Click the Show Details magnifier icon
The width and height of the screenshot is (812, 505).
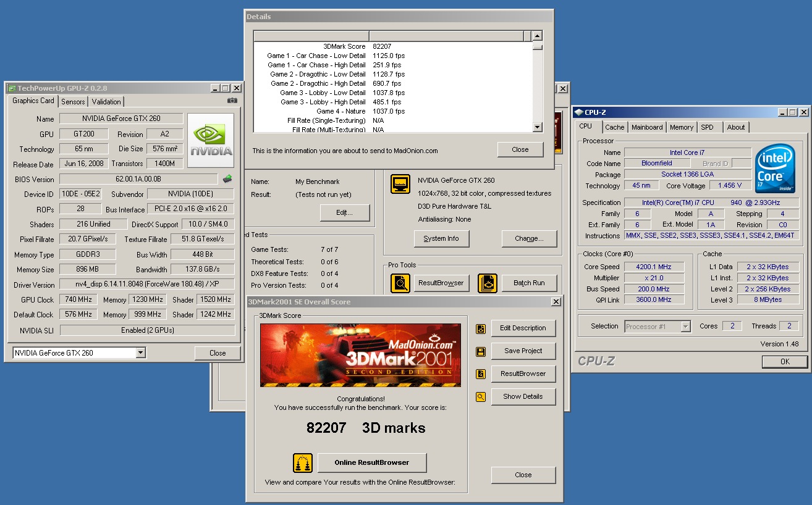tap(481, 397)
